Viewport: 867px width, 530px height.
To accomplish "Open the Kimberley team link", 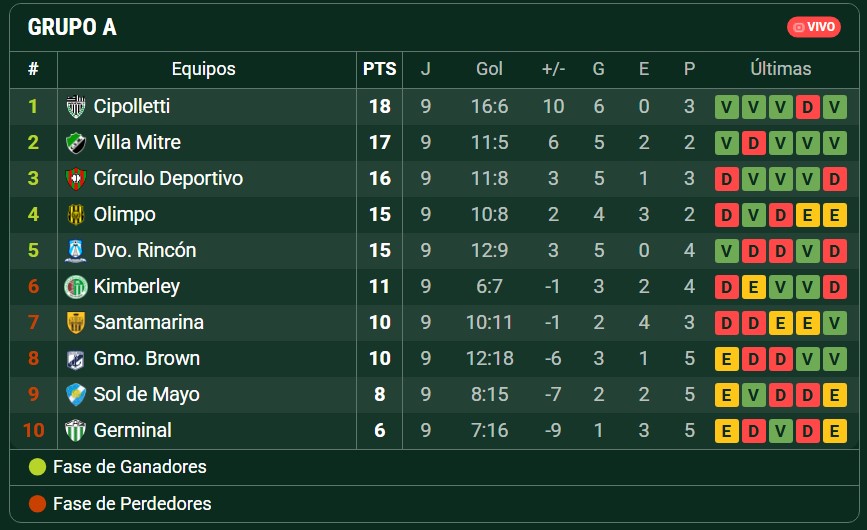I will pos(137,286).
